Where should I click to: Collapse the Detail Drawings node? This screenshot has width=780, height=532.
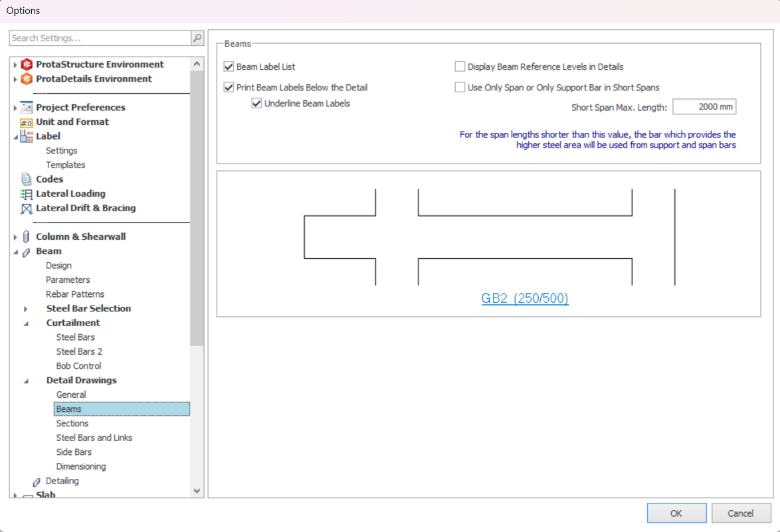pos(26,381)
